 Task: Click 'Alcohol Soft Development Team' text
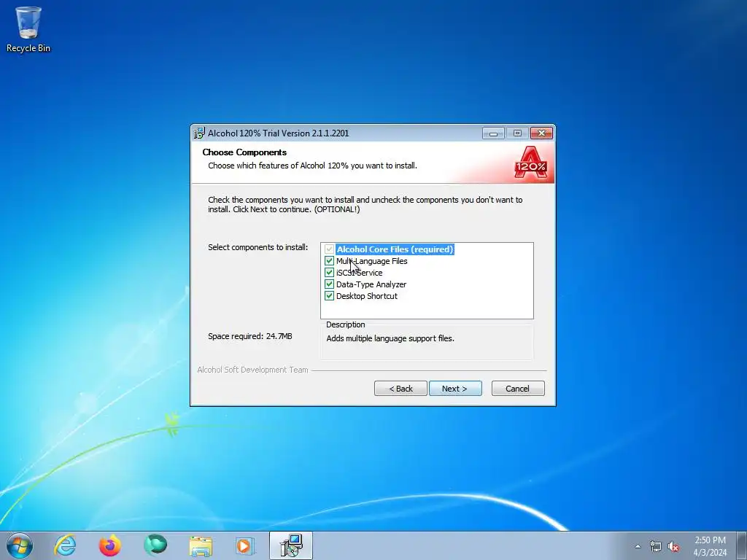coord(252,370)
